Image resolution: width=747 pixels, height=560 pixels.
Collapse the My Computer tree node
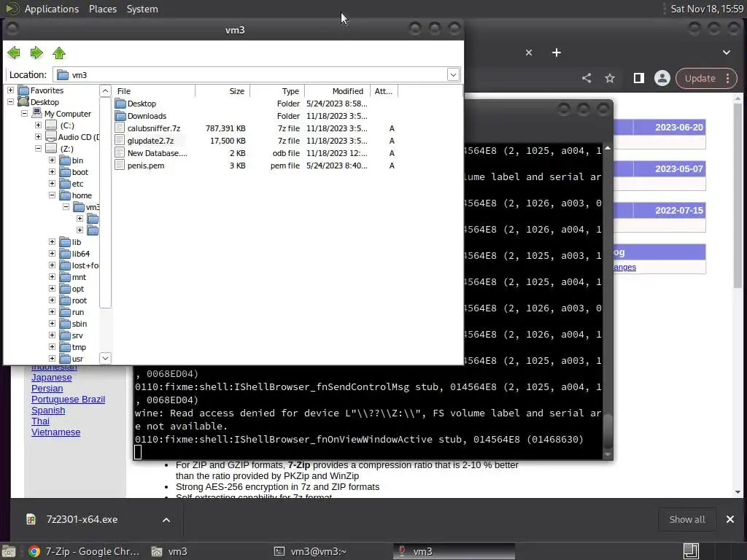point(24,113)
